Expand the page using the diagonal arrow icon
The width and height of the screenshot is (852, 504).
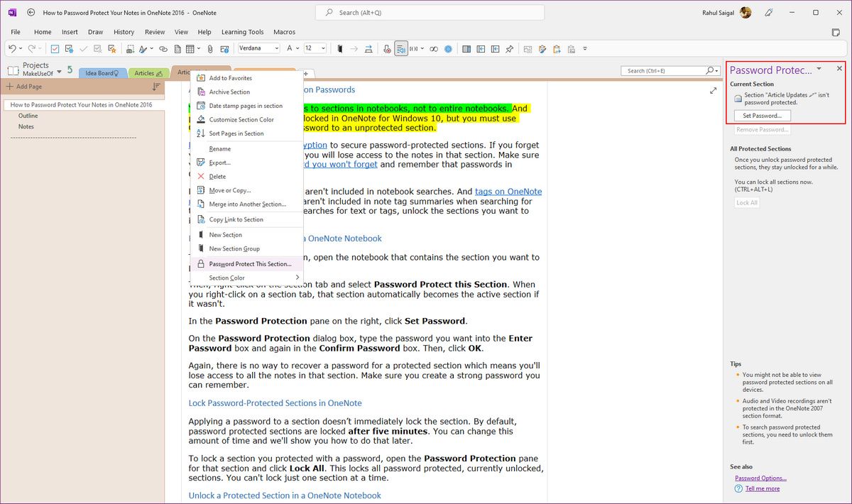[713, 91]
